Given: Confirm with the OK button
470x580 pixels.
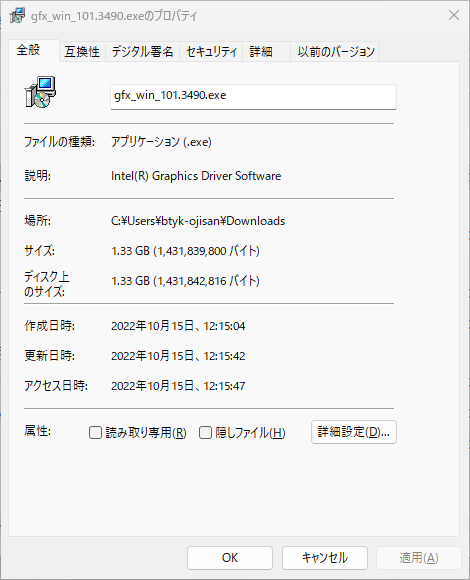Looking at the screenshot, I should tap(230, 557).
